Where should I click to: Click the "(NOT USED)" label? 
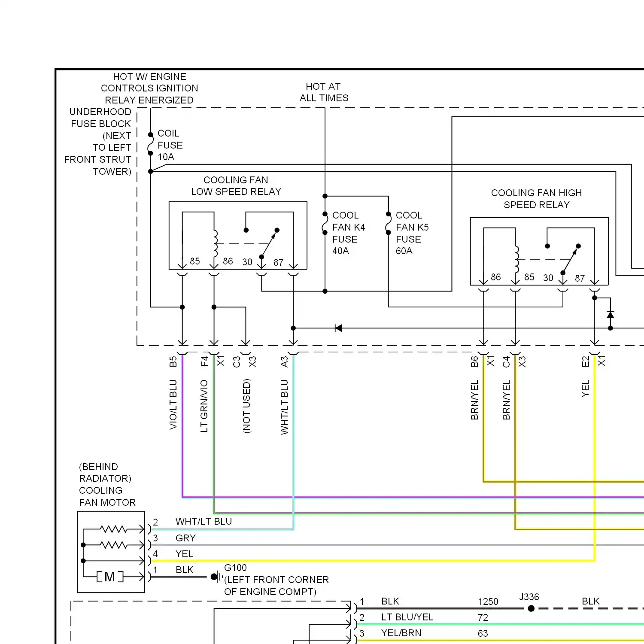tap(246, 406)
